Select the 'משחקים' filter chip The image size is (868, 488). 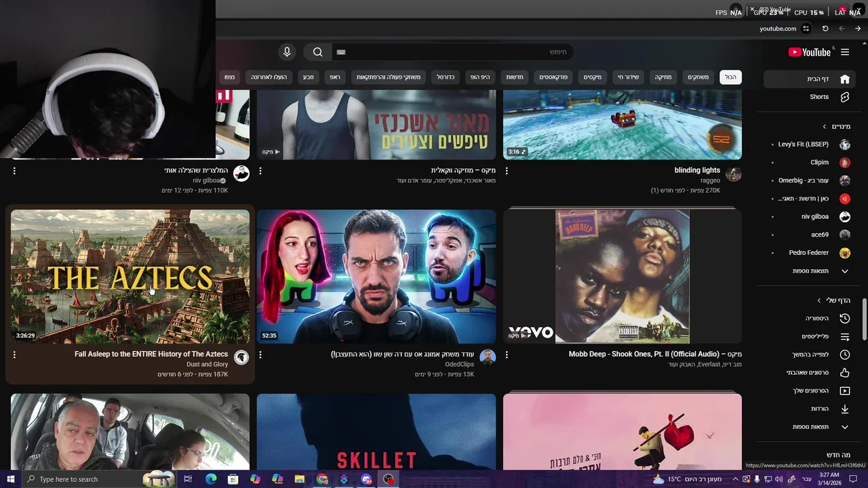coord(698,77)
